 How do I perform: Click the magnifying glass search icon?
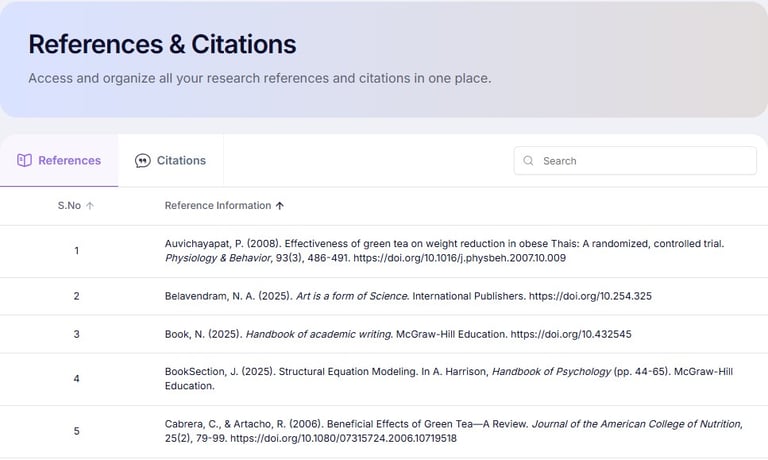(528, 161)
